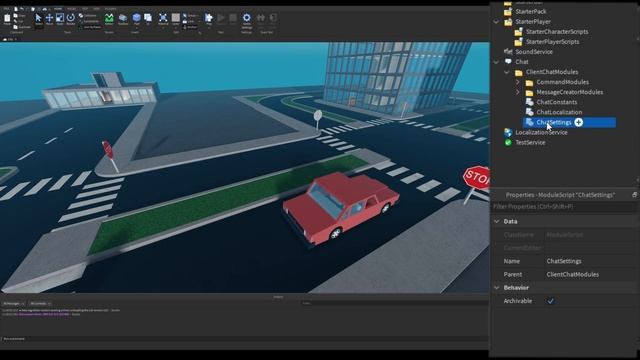640x360 pixels.
Task: Click the Parent property value ClientChatModules
Action: tap(572, 275)
